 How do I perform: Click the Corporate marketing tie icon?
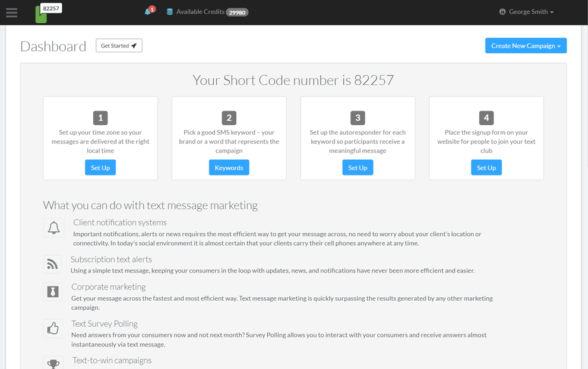click(53, 292)
